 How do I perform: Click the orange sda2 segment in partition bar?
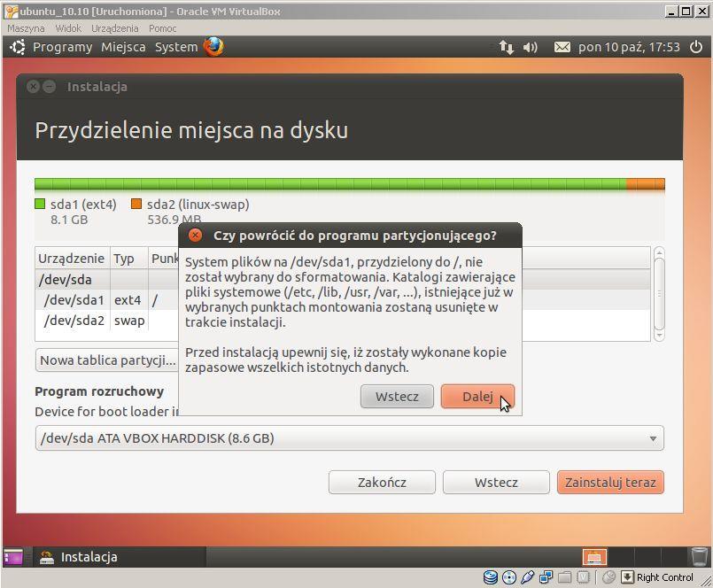point(646,184)
